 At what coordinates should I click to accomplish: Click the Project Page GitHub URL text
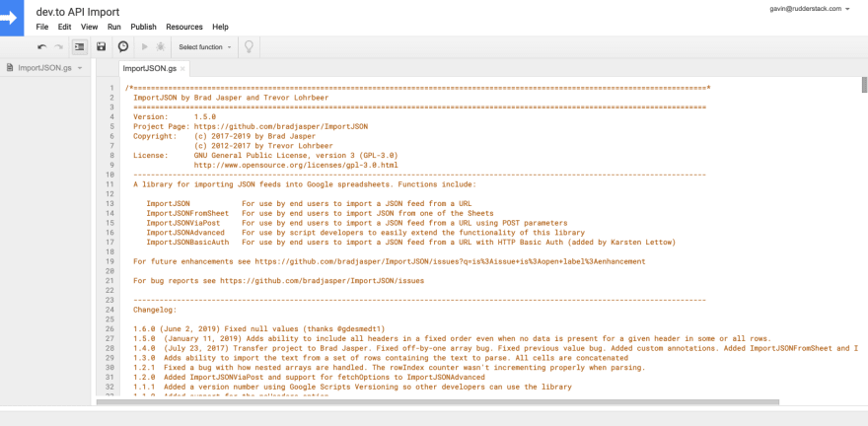coord(281,126)
